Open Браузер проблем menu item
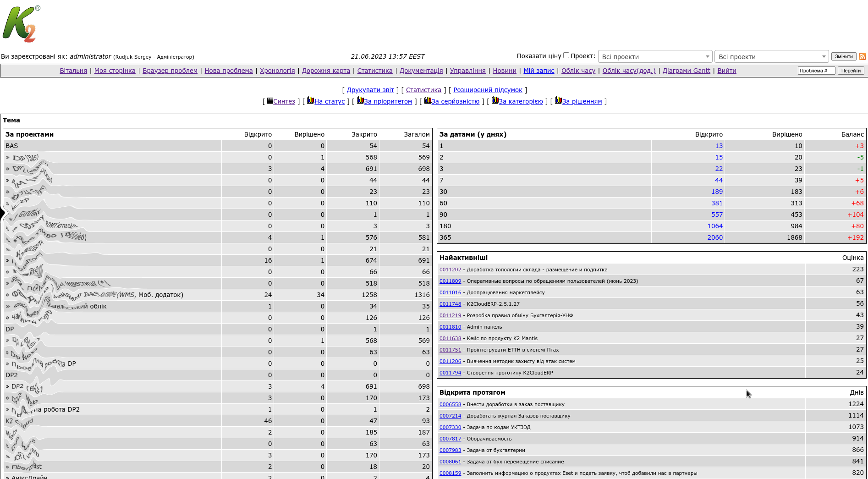 (x=170, y=71)
